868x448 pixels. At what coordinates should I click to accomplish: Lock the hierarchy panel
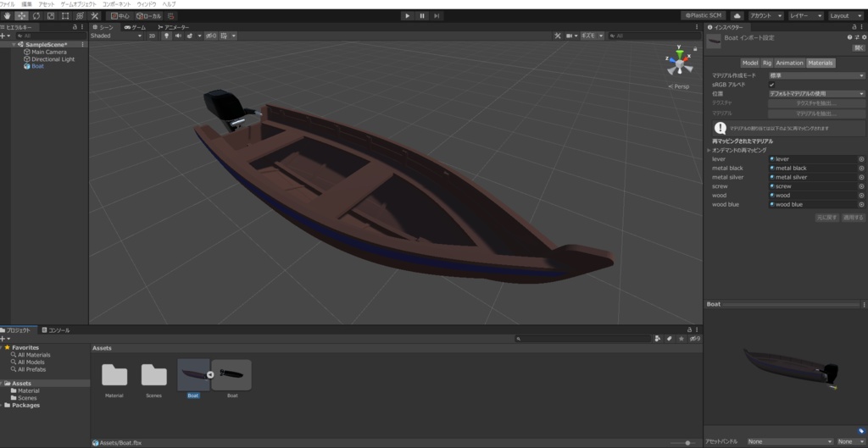tap(75, 27)
